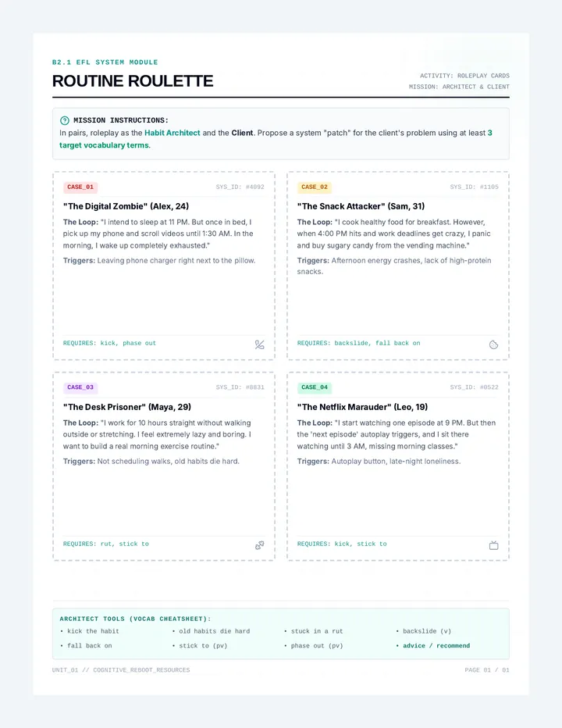This screenshot has width=562, height=728.
Task: Click the "3 target vocabulary terms" green text
Action: coord(276,139)
